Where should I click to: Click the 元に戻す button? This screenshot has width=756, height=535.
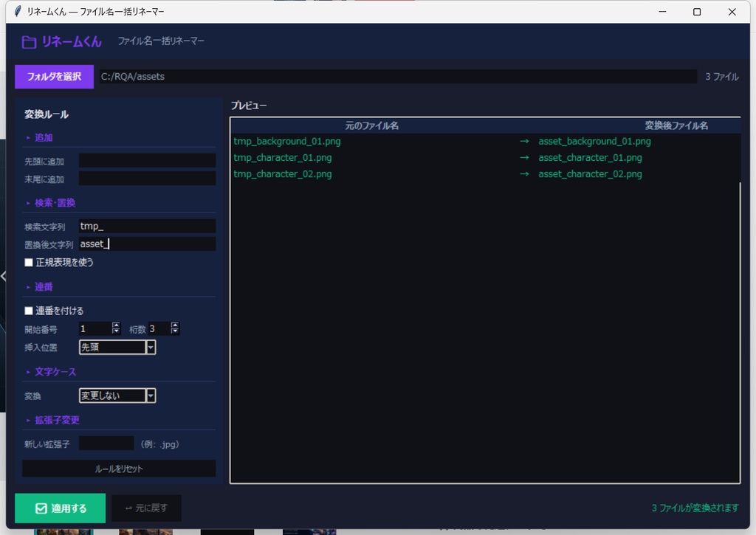coord(147,508)
